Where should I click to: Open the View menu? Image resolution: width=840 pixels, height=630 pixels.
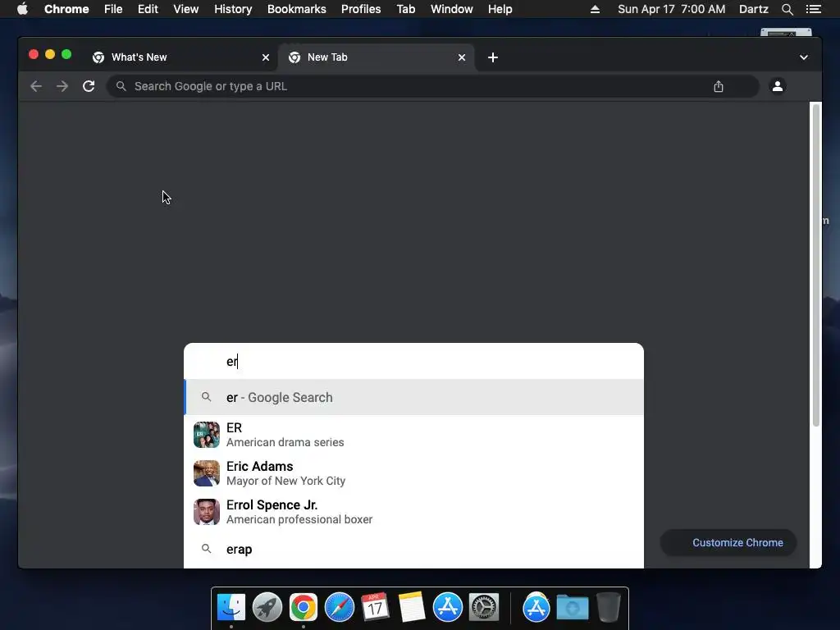(186, 9)
